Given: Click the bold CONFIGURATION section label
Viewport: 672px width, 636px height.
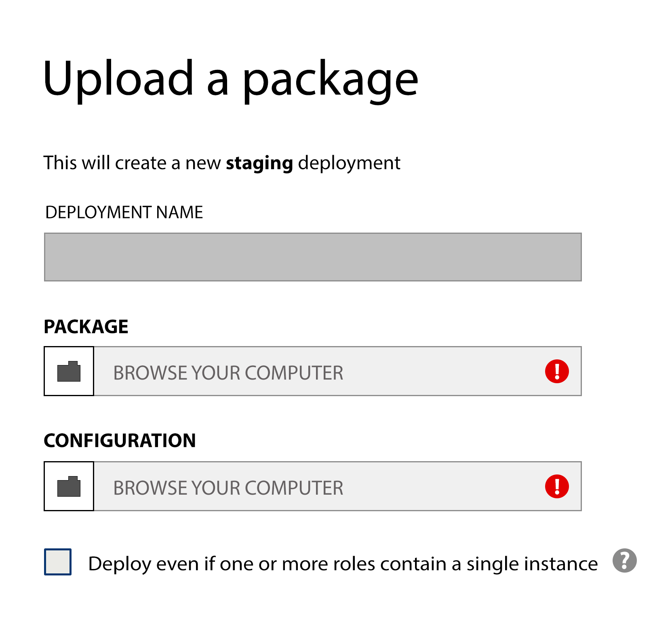Looking at the screenshot, I should coord(120,441).
